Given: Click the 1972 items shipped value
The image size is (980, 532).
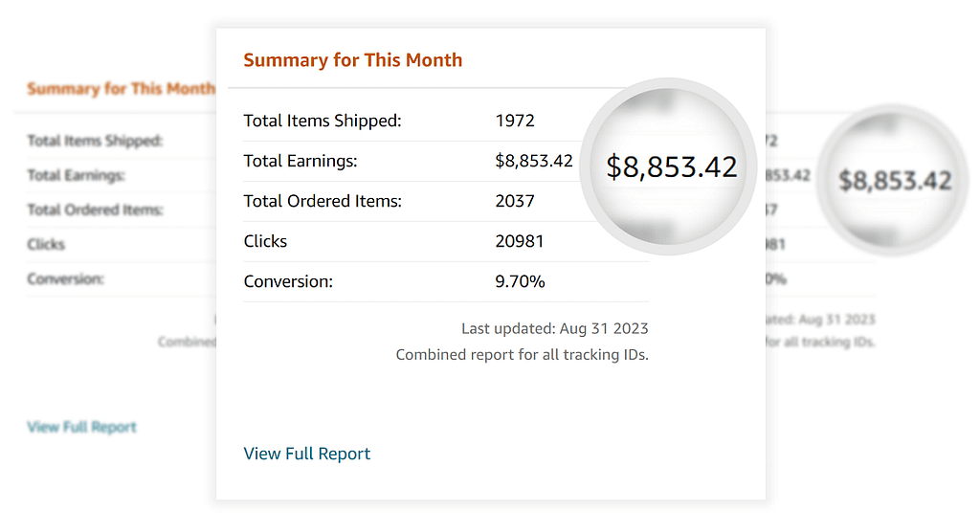Looking at the screenshot, I should [x=515, y=121].
